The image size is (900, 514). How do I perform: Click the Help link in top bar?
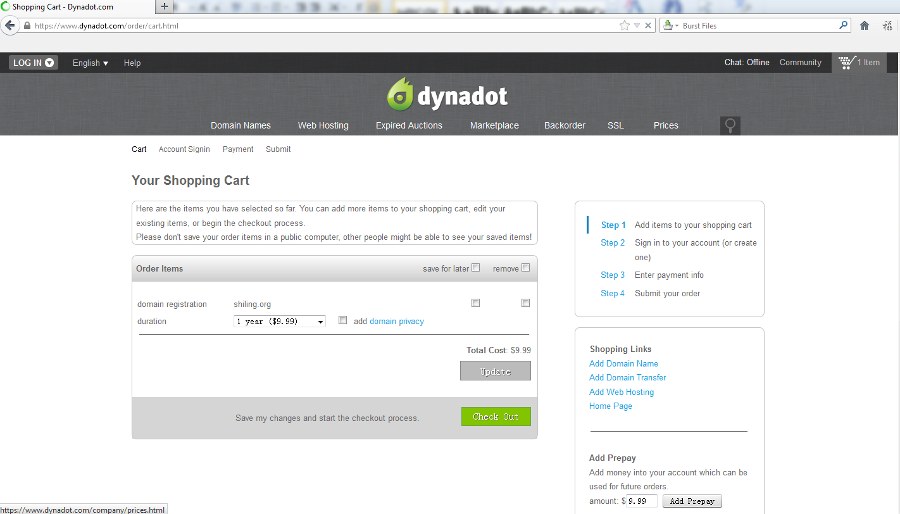point(132,63)
